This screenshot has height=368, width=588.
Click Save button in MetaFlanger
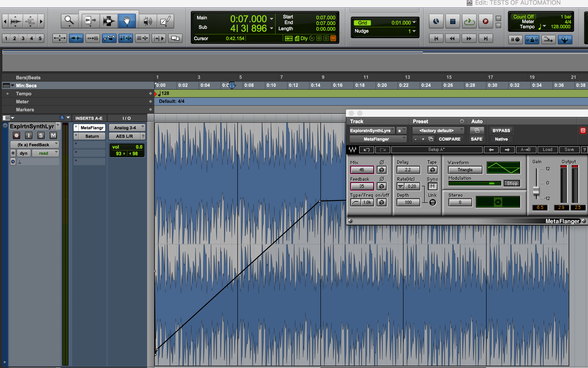tap(569, 150)
